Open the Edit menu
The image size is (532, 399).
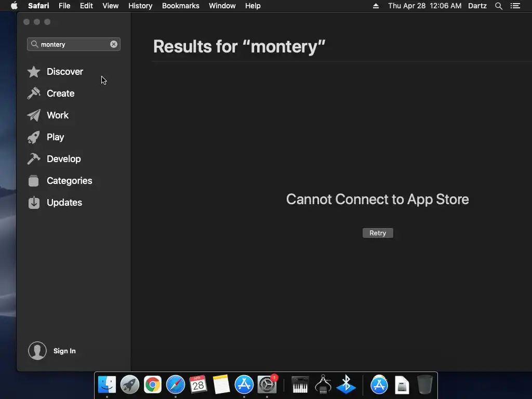tap(86, 6)
